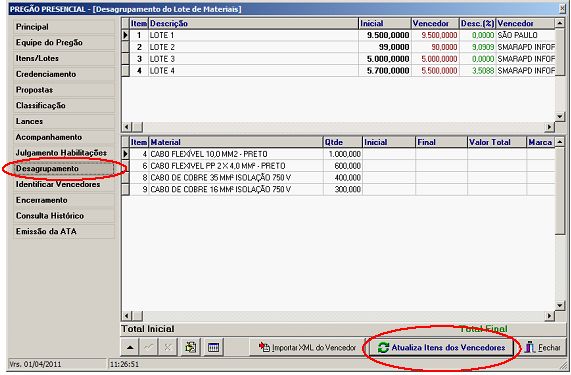Click the copy document icon button
The width and height of the screenshot is (571, 375).
click(190, 347)
